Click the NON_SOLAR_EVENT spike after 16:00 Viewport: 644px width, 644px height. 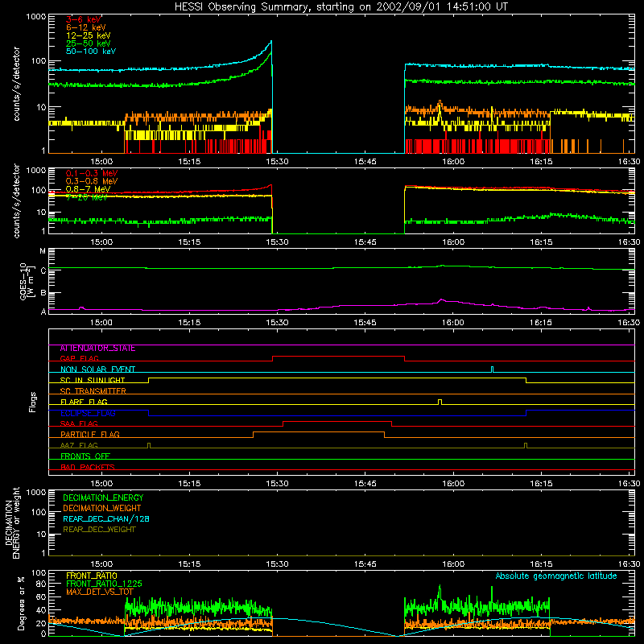tap(493, 369)
